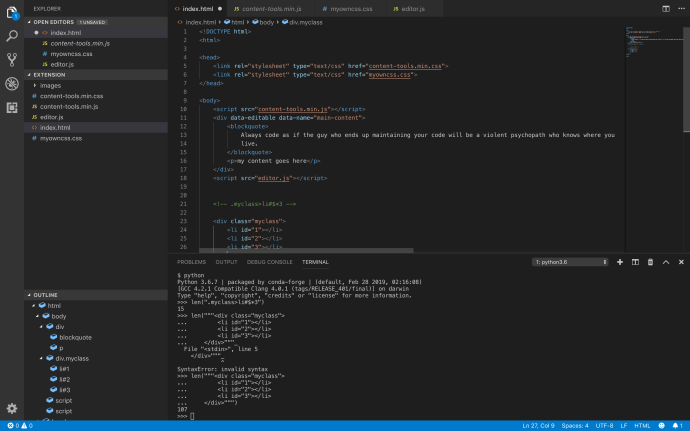Click the code minimap preview
The height and width of the screenshot is (431, 690).
coord(654,42)
